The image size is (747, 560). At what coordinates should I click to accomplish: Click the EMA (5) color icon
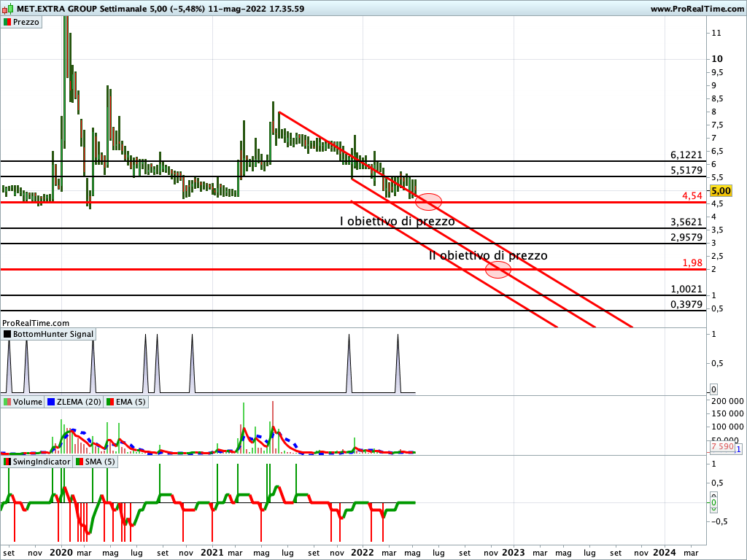(x=109, y=402)
